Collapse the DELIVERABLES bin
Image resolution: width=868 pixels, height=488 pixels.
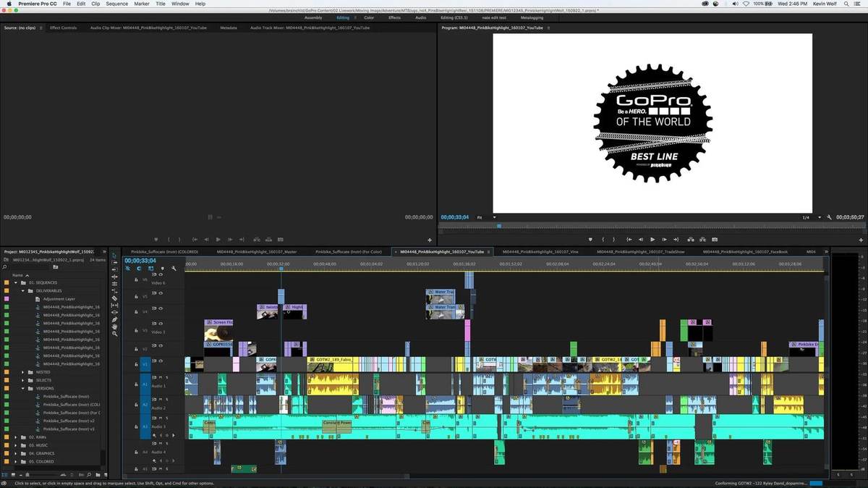coord(22,290)
